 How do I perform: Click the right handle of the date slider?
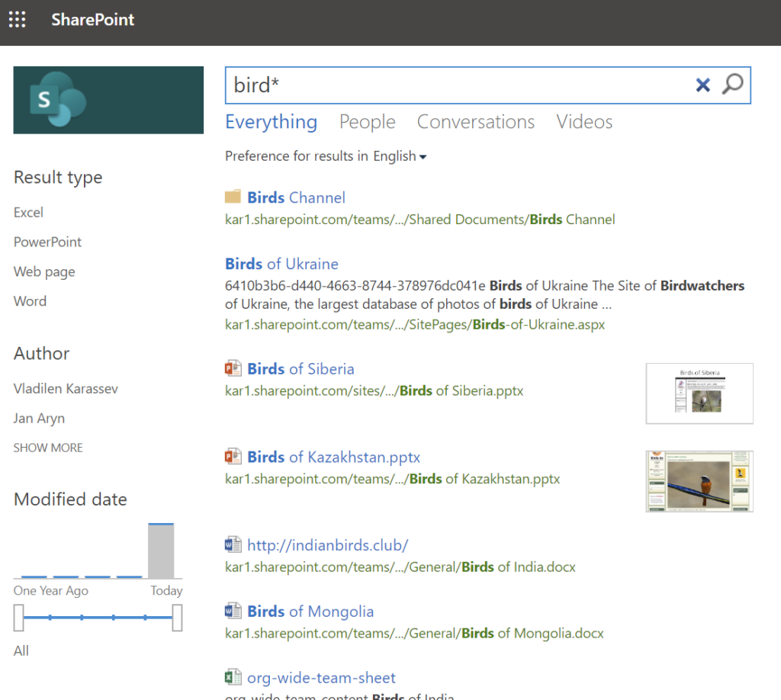click(177, 618)
